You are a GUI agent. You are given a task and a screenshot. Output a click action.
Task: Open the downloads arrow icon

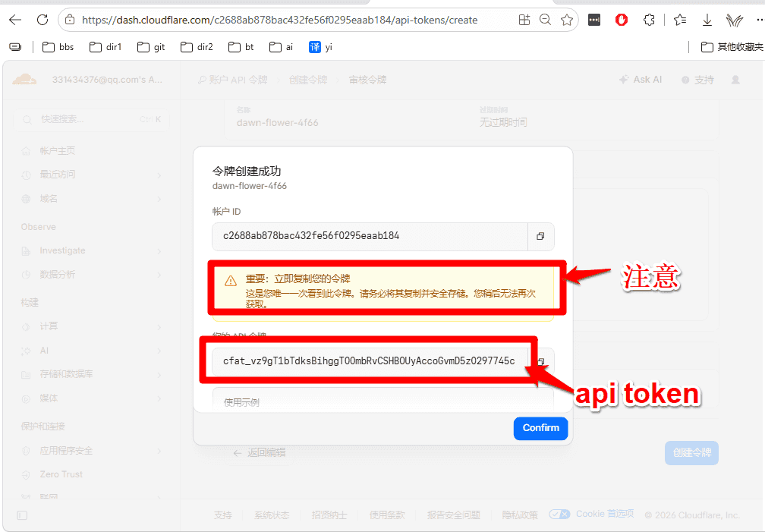pos(707,20)
